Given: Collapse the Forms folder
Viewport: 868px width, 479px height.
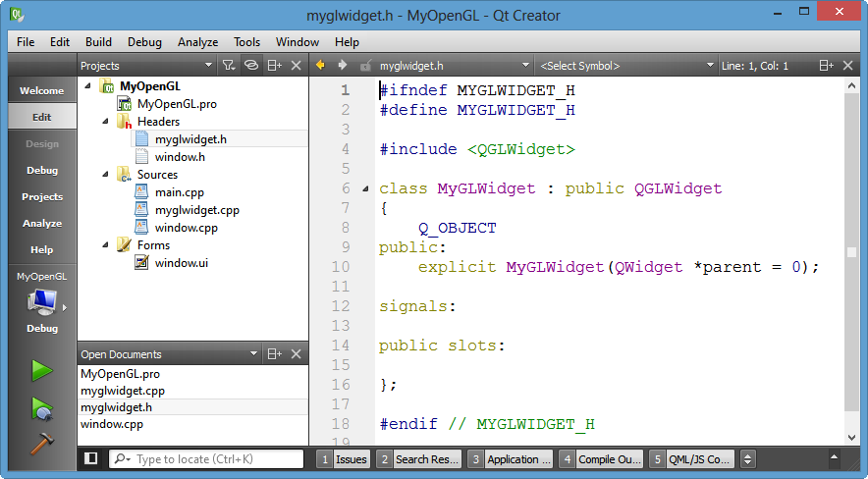Looking at the screenshot, I should [105, 245].
